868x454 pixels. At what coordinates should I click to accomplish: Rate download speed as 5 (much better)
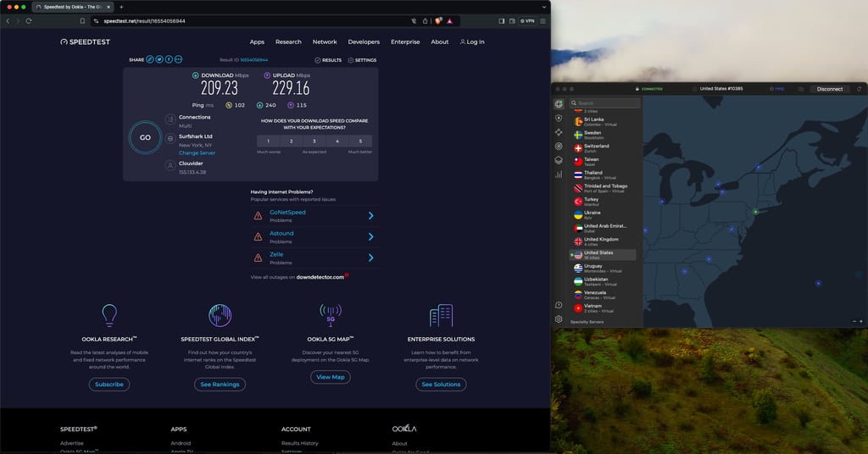point(360,141)
